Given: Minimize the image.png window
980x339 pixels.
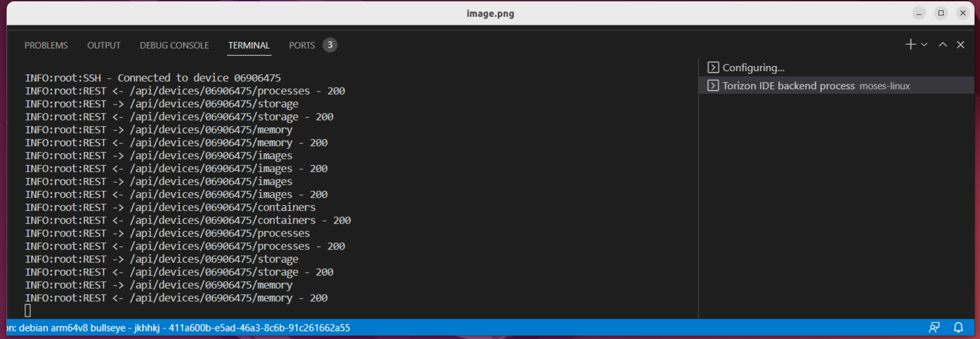Looking at the screenshot, I should click(918, 13).
